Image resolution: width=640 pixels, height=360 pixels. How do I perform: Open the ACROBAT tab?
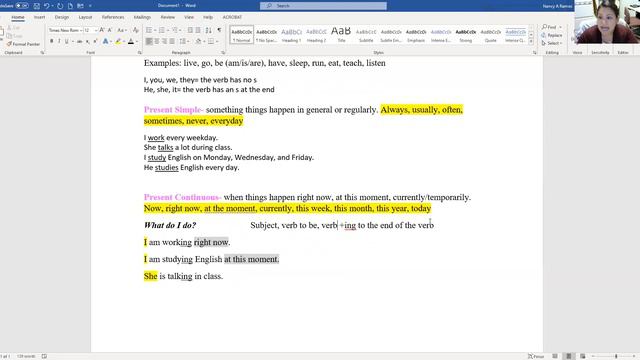(232, 17)
